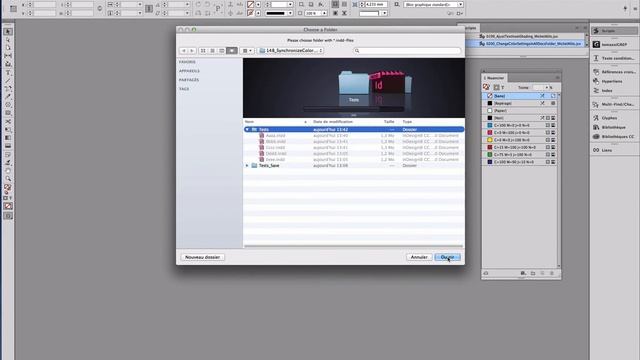Open the Scripts panel in the dock
The height and width of the screenshot is (360, 640).
614,31
